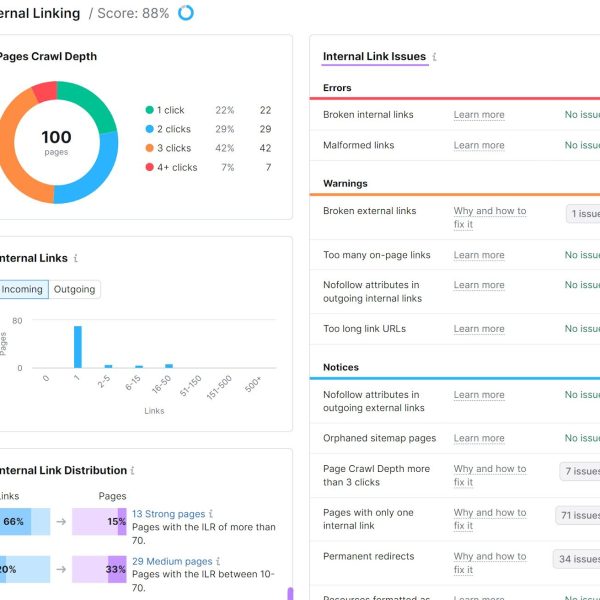Viewport: 600px width, 600px height.
Task: Open the 29 Medium pages link
Action: 172,562
